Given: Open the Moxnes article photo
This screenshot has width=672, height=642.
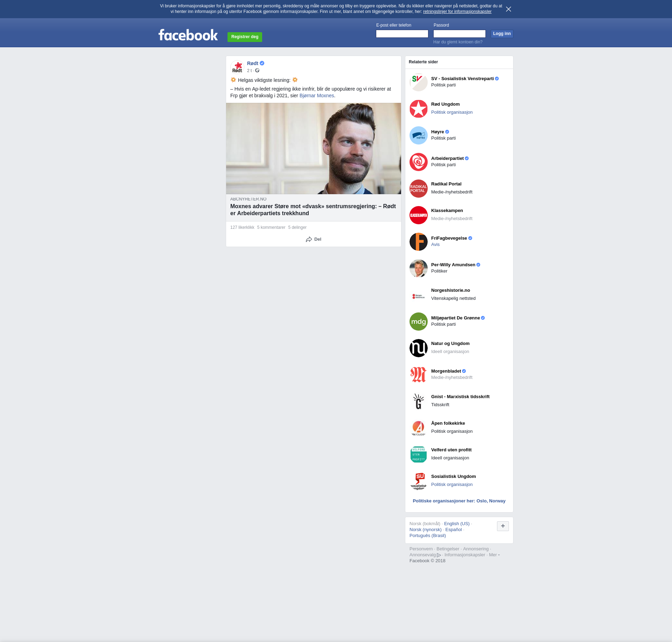Looking at the screenshot, I should [314, 148].
